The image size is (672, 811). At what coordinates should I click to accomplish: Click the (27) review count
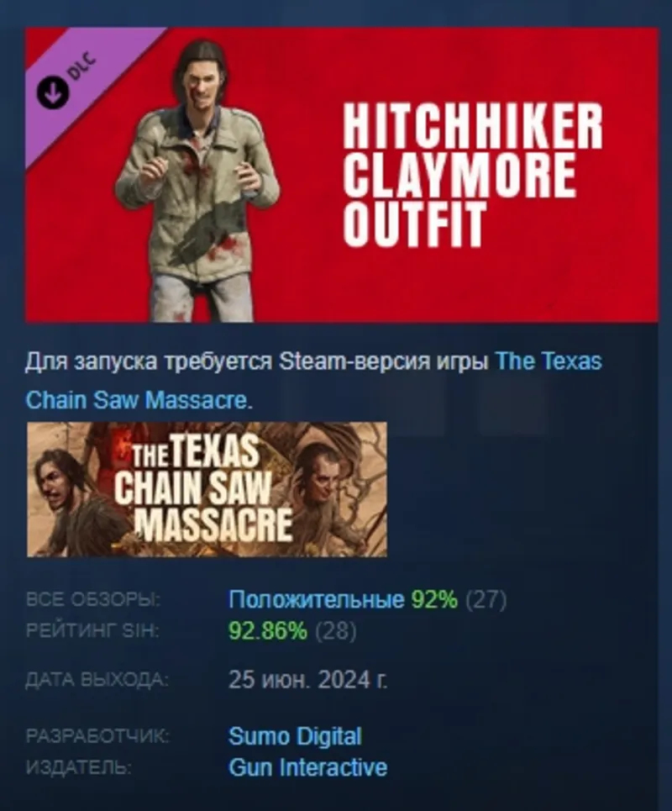486,599
